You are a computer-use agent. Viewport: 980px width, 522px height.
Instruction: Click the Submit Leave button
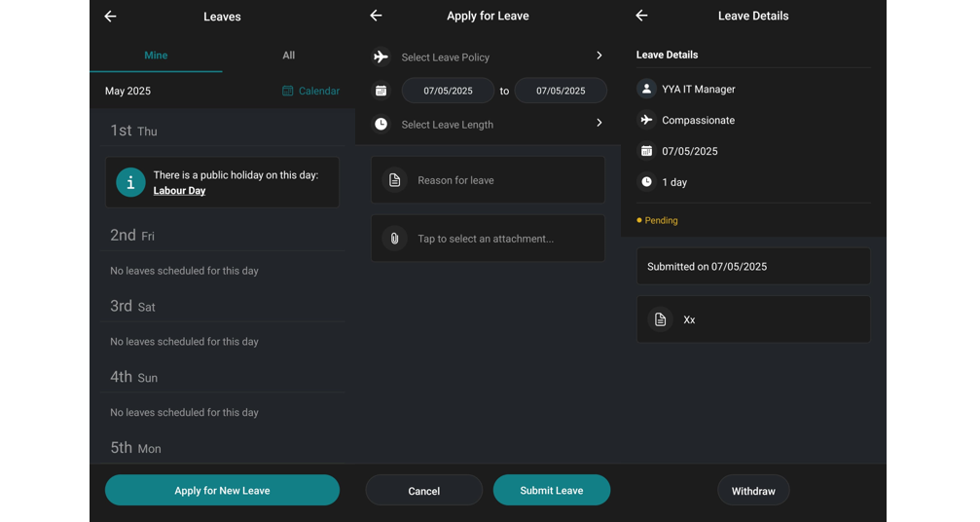coord(552,491)
